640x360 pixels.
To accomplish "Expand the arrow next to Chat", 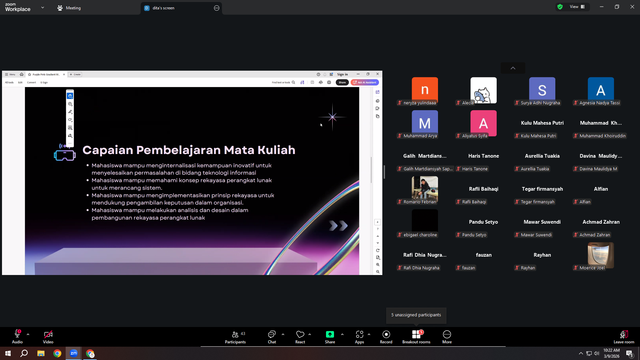I will click(282, 334).
